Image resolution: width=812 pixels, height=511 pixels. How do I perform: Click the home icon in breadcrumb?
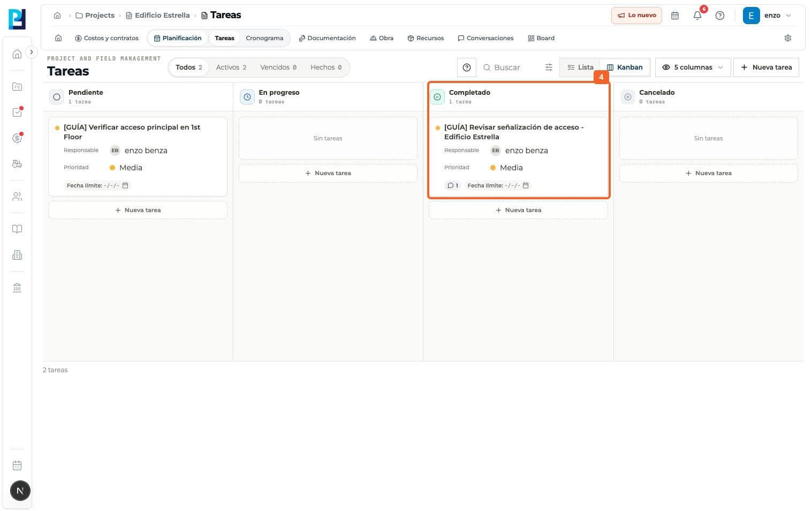point(57,16)
